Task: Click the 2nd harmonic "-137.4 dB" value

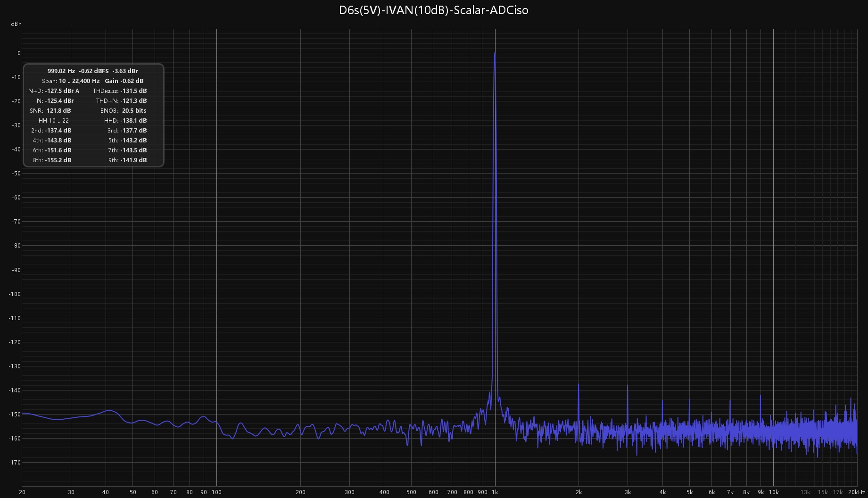Action: (58, 130)
